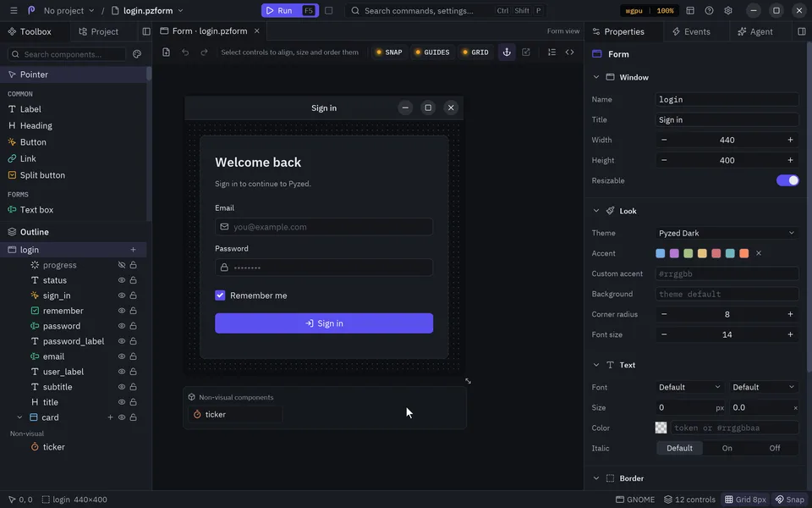Hide the password control via eye icon
Screen dimensions: 812x508
122,326
